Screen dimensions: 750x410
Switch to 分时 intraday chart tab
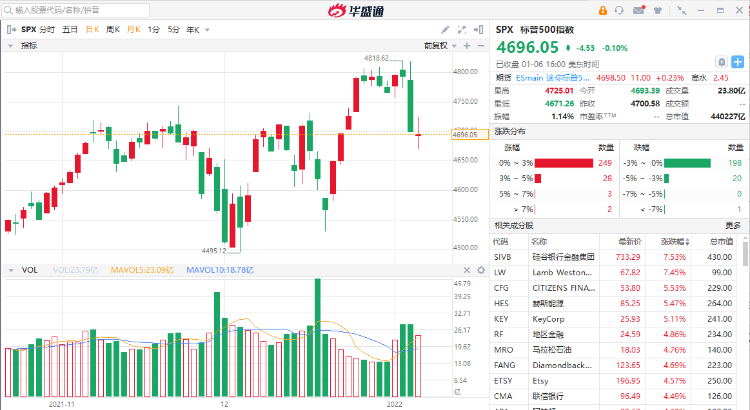click(47, 30)
